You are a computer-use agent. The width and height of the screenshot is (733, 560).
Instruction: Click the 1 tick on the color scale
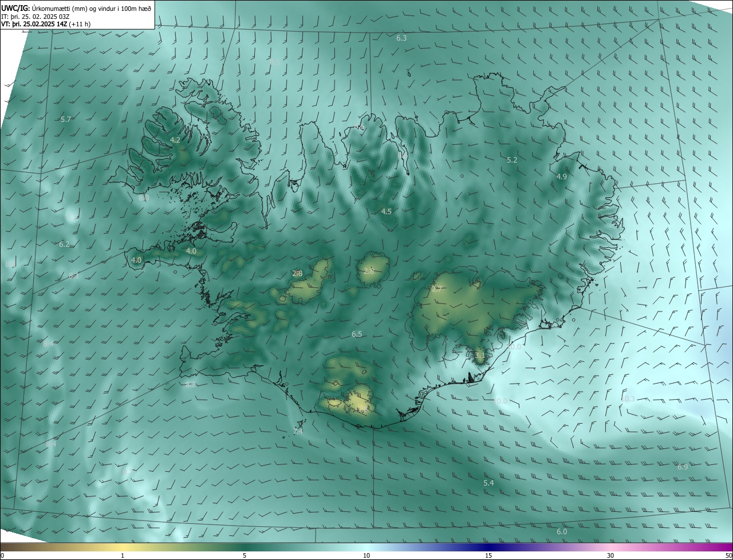point(123,556)
